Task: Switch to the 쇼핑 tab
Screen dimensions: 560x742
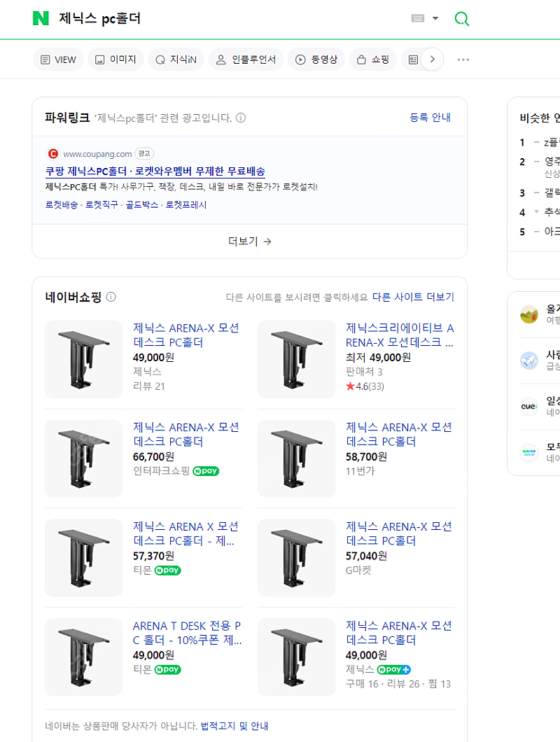Action: [373, 59]
